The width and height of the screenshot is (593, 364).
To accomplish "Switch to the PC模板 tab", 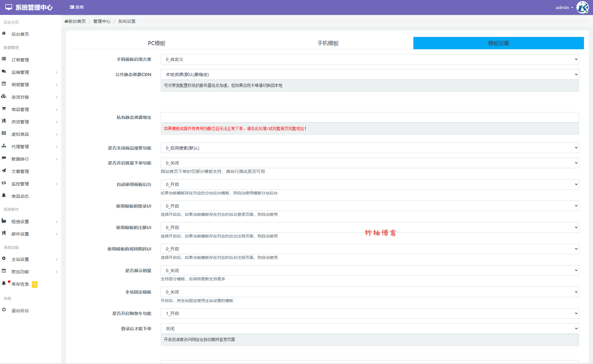I will coord(156,43).
